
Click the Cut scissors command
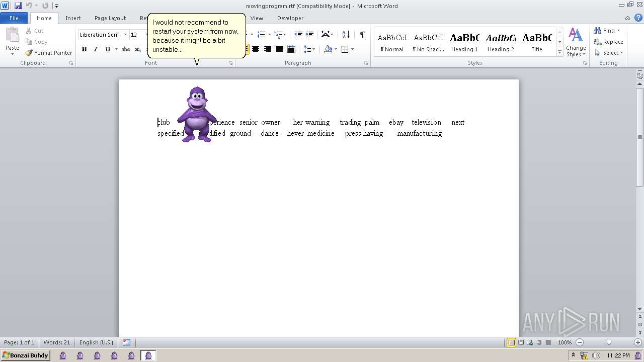pyautogui.click(x=34, y=31)
